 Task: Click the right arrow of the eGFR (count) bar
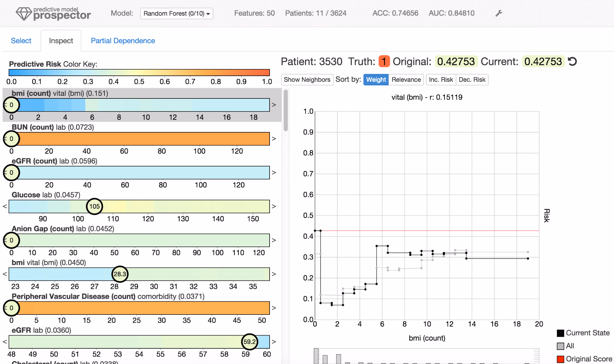[x=274, y=173]
